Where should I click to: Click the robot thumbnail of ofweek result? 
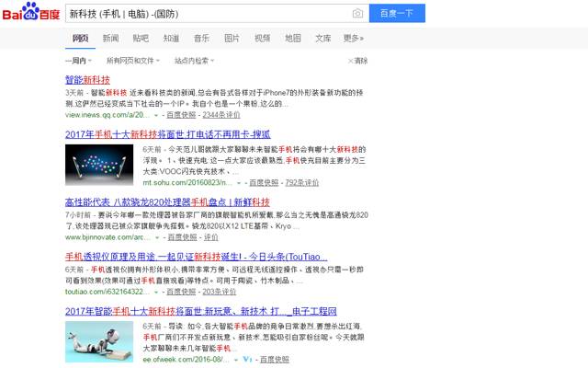pyautogui.click(x=99, y=341)
